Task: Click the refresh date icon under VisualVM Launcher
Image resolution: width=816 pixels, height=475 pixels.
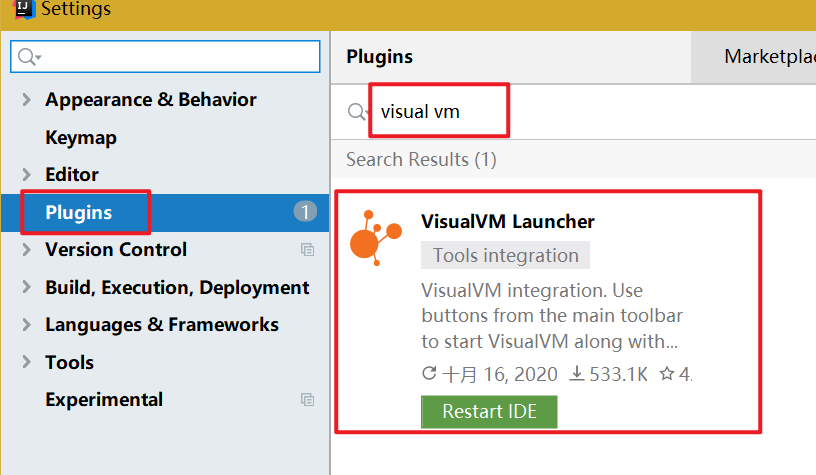Action: (429, 373)
